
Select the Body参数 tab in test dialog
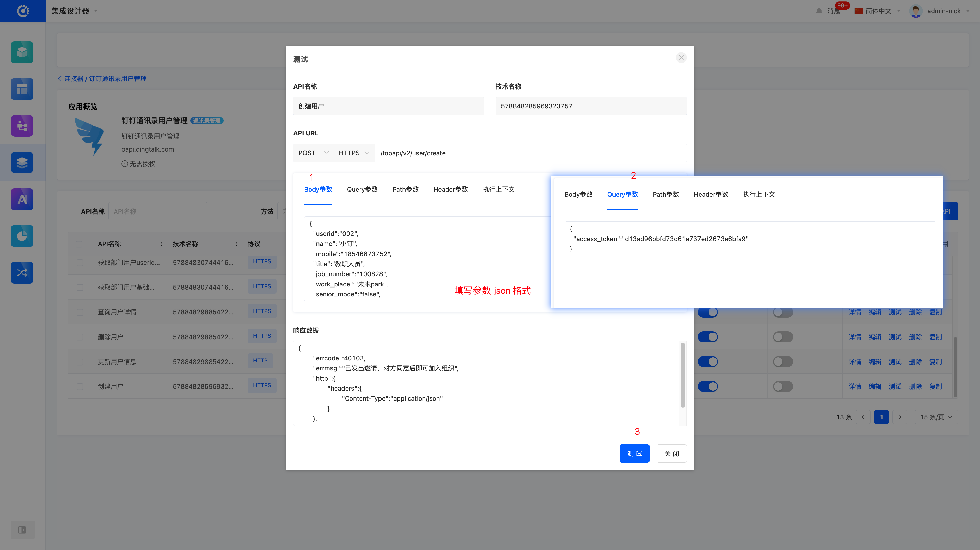[318, 190]
